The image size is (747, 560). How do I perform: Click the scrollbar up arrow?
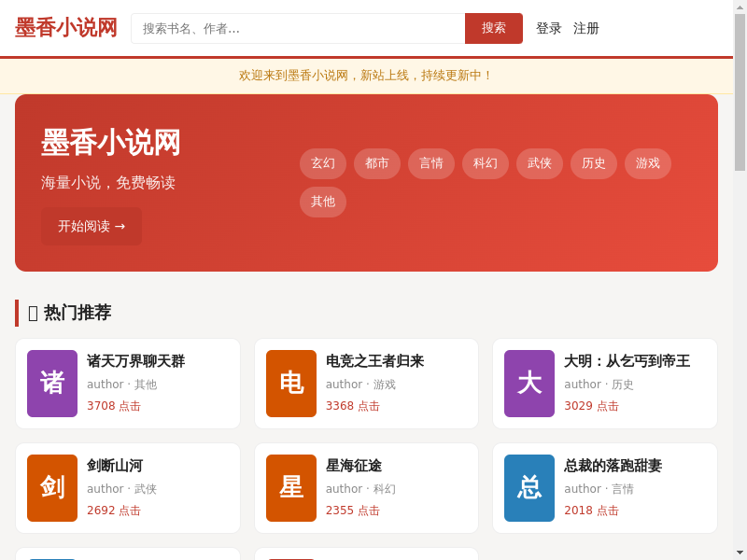click(x=740, y=7)
